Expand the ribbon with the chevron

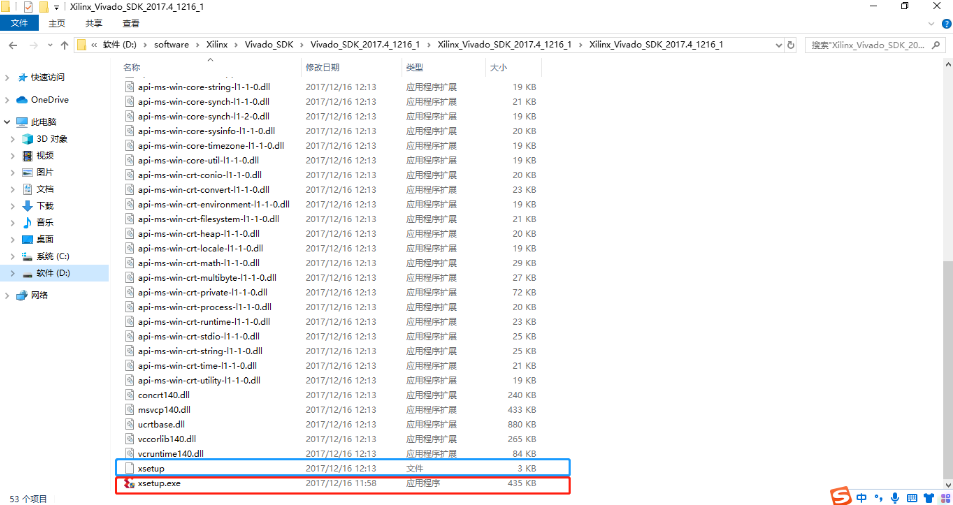tap(932, 24)
